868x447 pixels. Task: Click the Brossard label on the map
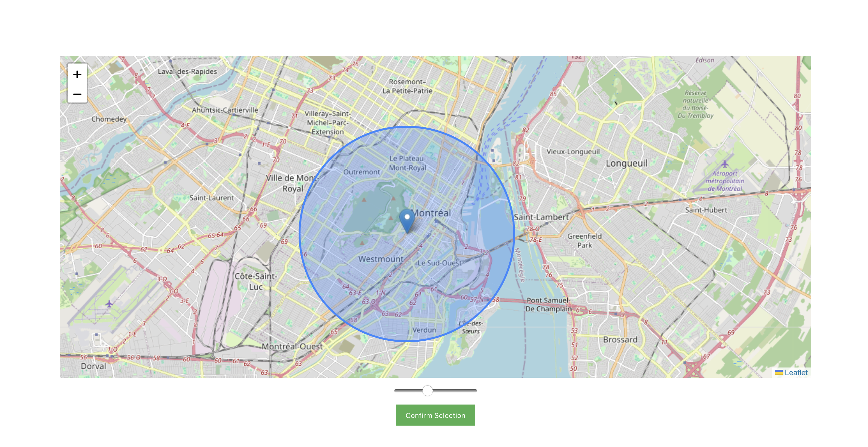[620, 339]
